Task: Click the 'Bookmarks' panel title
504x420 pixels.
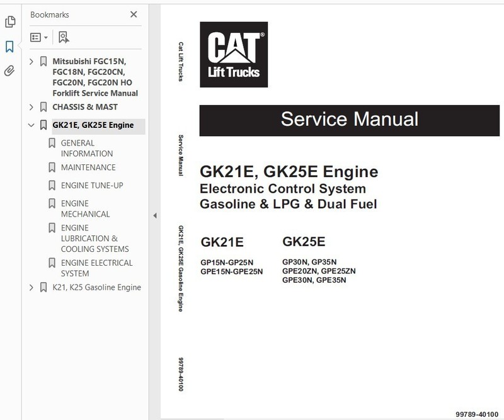Action: [x=50, y=14]
